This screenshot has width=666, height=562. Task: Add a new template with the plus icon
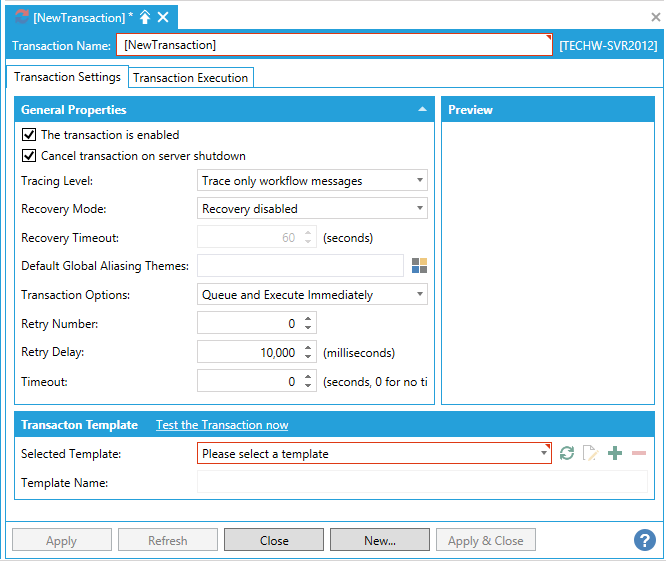coord(615,453)
